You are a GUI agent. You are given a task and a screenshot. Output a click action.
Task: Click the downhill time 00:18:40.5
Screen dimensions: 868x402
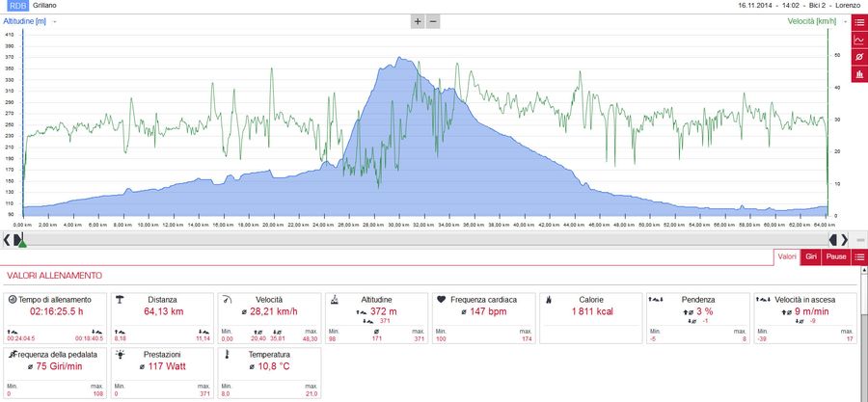pos(89,338)
